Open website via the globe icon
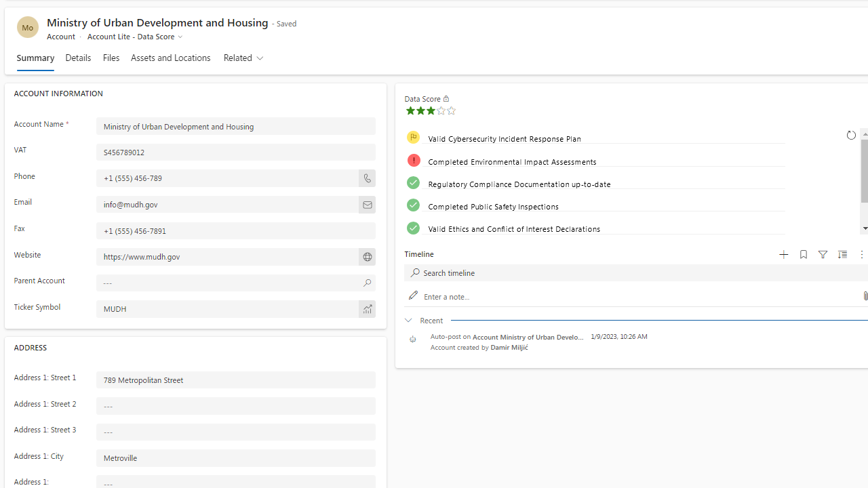This screenshot has height=488, width=868. (367, 257)
